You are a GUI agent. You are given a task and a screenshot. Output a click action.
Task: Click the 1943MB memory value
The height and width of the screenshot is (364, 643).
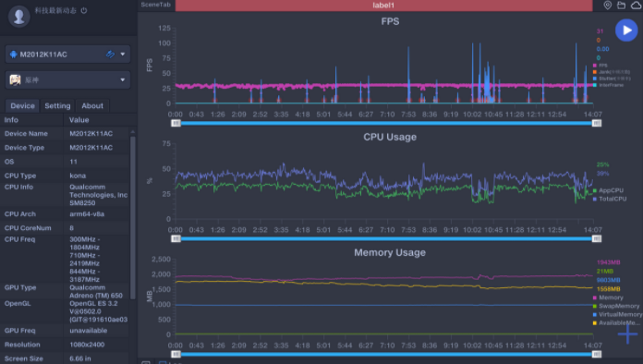(x=608, y=262)
